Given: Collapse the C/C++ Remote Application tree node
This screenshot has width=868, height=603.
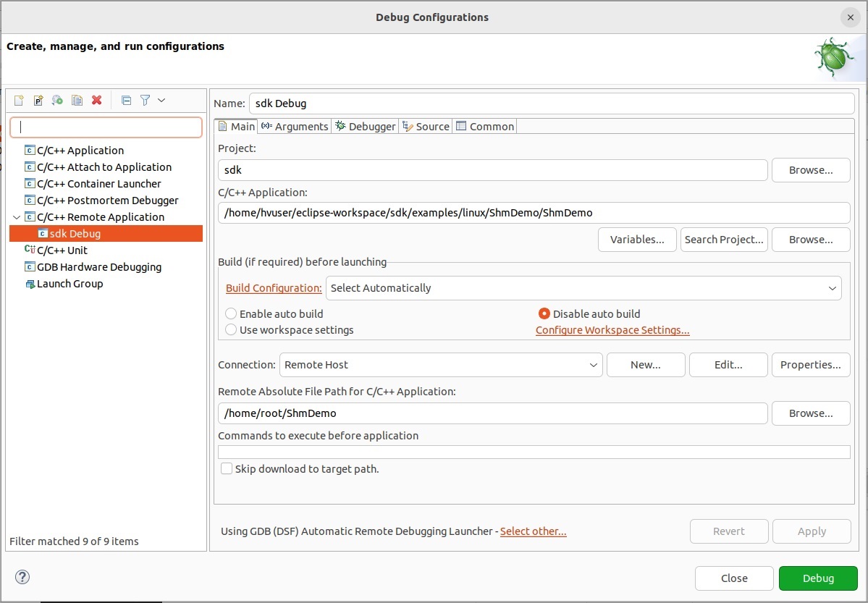Looking at the screenshot, I should [x=17, y=217].
